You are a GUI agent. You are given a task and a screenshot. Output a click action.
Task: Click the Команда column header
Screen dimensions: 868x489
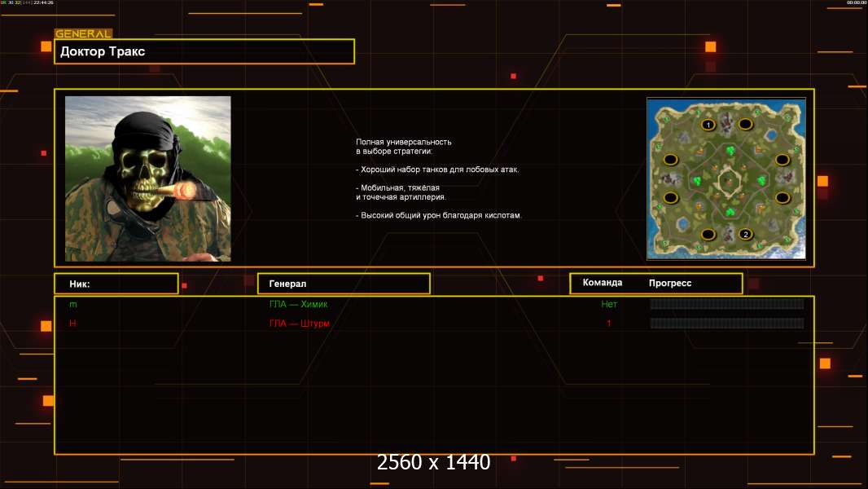click(603, 283)
